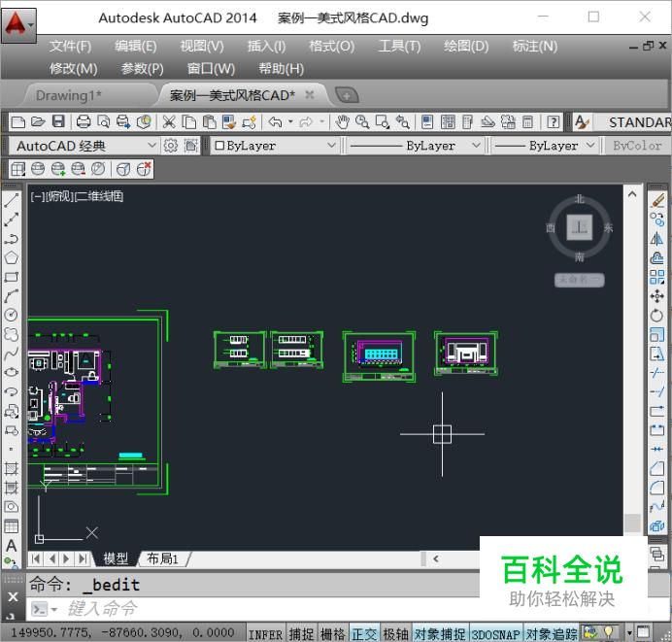
Task: Click the Plot printer icon
Action: [84, 122]
